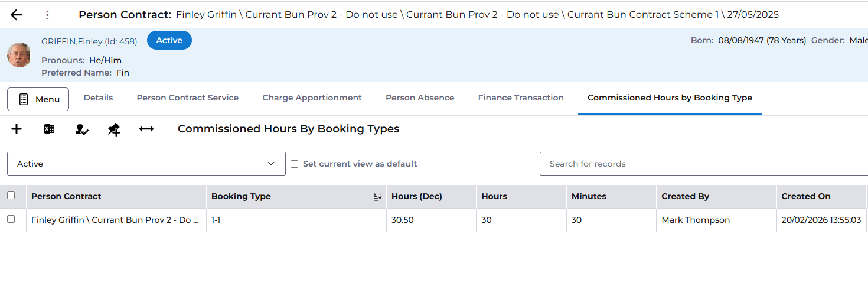This screenshot has height=286, width=868.
Task: Click the Created On column header
Action: click(805, 196)
